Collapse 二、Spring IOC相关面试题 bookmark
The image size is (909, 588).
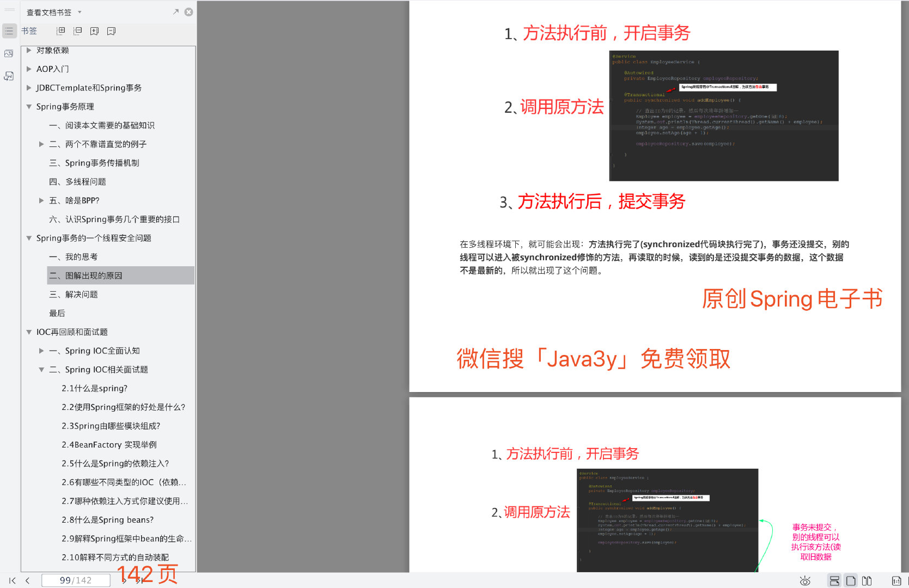(41, 370)
